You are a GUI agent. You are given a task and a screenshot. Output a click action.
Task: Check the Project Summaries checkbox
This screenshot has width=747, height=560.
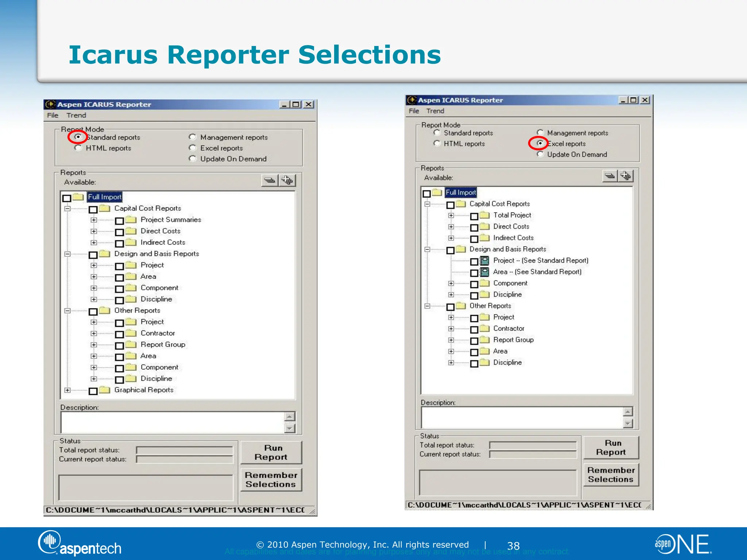[x=119, y=221]
